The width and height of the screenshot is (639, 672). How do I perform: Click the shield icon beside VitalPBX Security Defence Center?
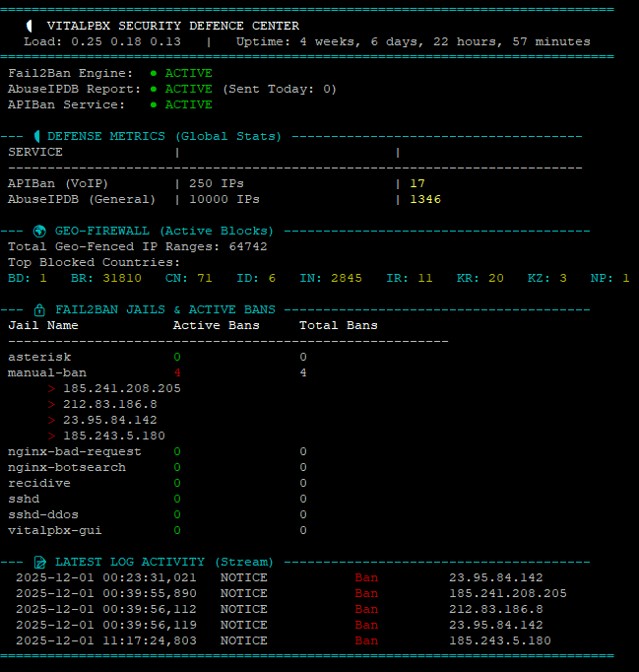pos(31,26)
